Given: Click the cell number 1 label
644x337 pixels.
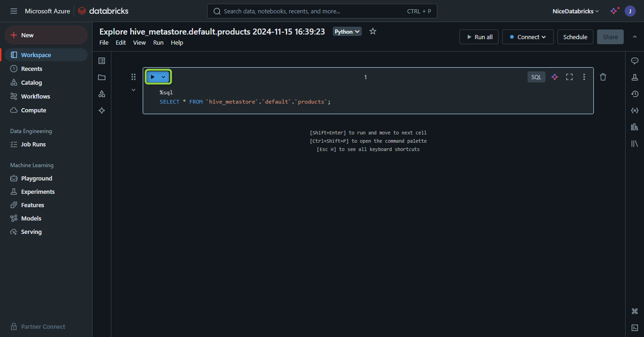Looking at the screenshot, I should [366, 77].
